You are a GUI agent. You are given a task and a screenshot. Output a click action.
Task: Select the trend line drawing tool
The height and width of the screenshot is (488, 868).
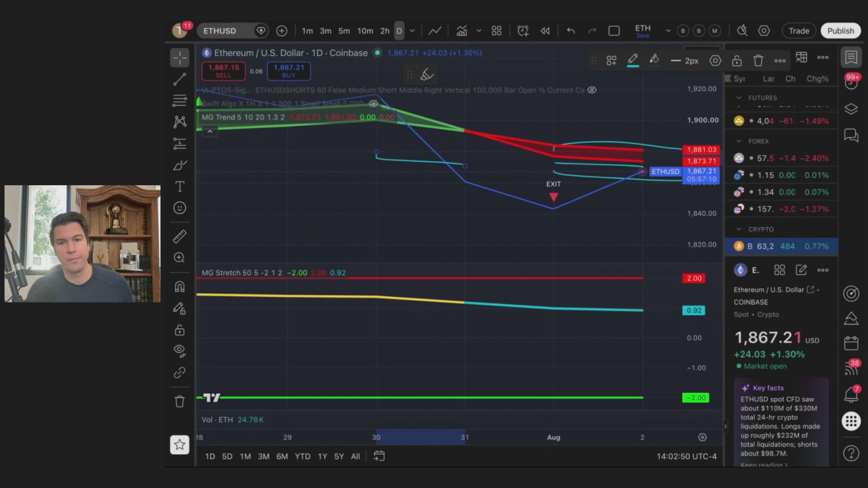coord(179,79)
